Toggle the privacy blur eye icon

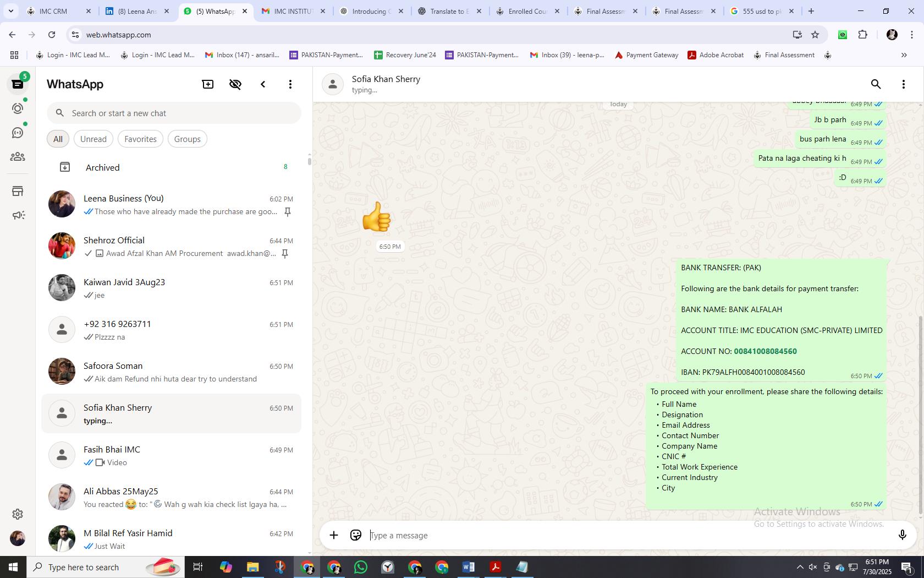pos(235,84)
